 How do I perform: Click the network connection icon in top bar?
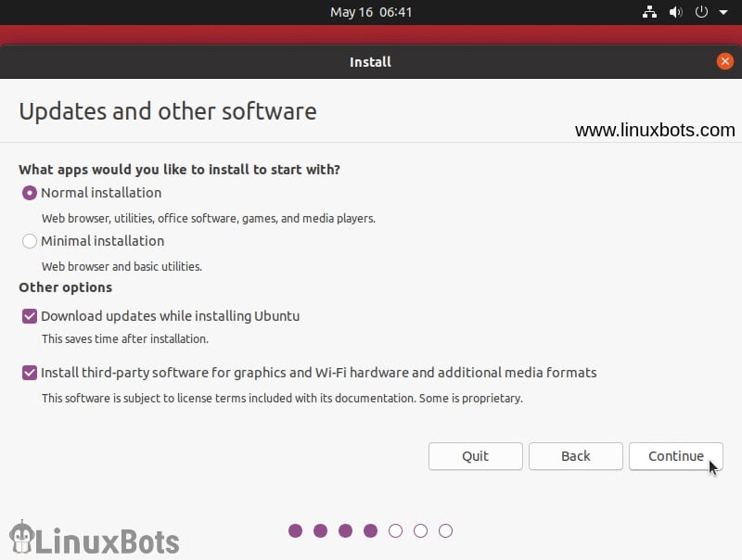pos(649,12)
